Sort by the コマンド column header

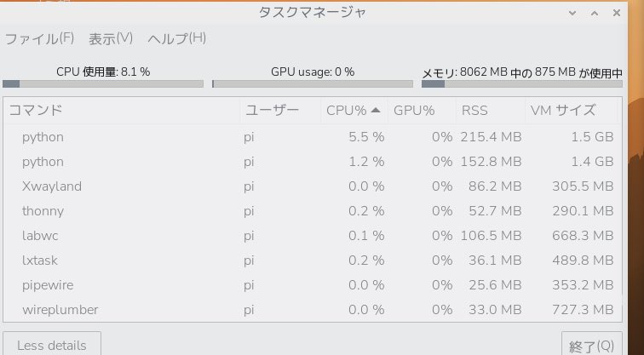point(122,111)
